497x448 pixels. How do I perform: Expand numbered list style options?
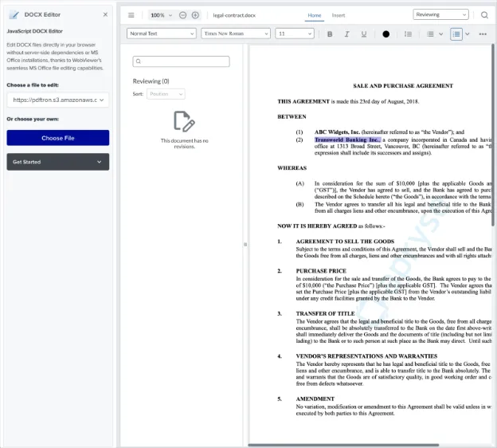coord(468,34)
